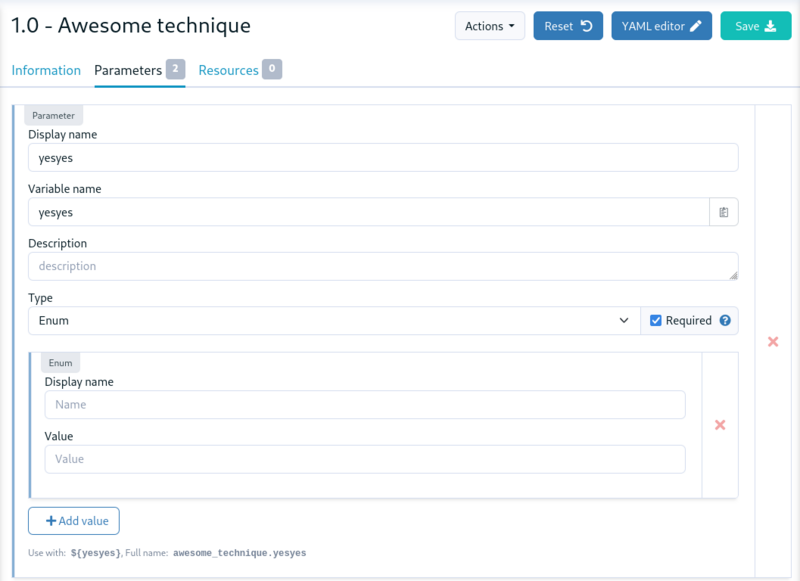800x581 pixels.
Task: Click the Reset button
Action: tap(568, 26)
